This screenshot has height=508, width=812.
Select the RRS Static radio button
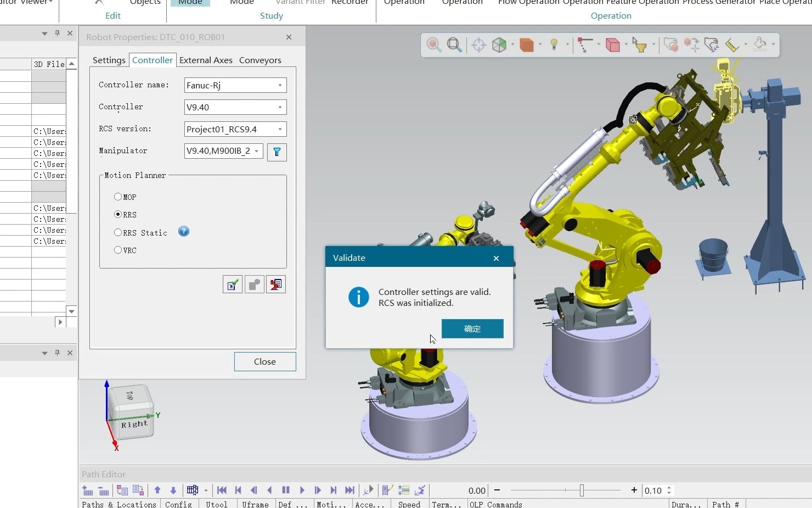pyautogui.click(x=118, y=232)
